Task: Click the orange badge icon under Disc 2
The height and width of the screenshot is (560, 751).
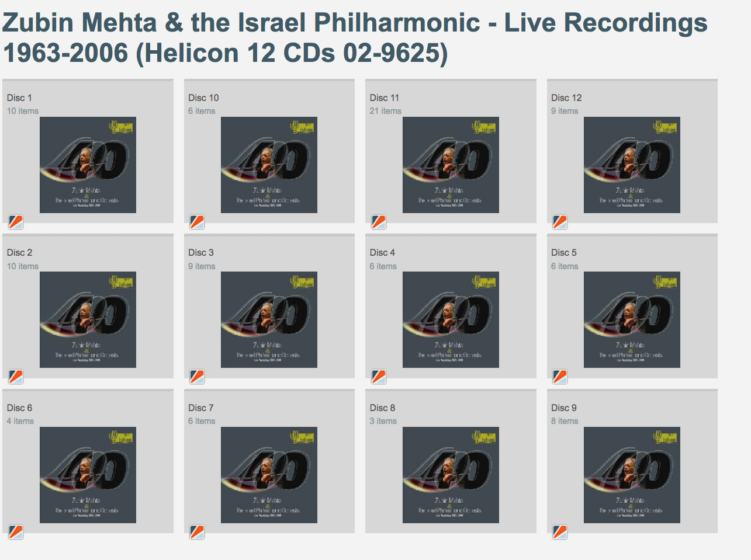Action: point(16,377)
